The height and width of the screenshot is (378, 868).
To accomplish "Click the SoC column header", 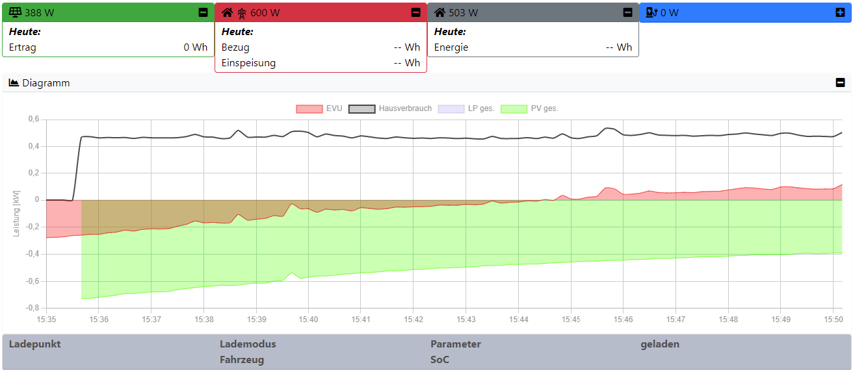I will coord(440,360).
